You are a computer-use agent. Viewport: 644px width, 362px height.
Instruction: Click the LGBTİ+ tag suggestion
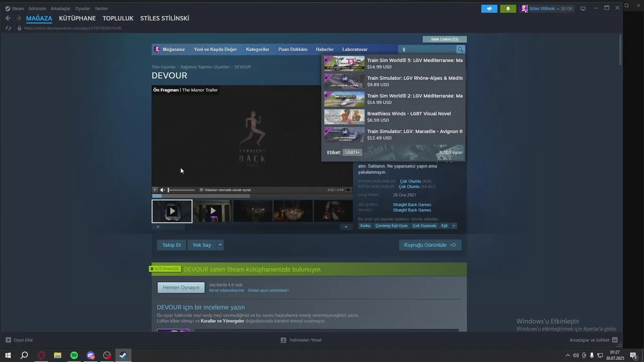click(x=352, y=152)
